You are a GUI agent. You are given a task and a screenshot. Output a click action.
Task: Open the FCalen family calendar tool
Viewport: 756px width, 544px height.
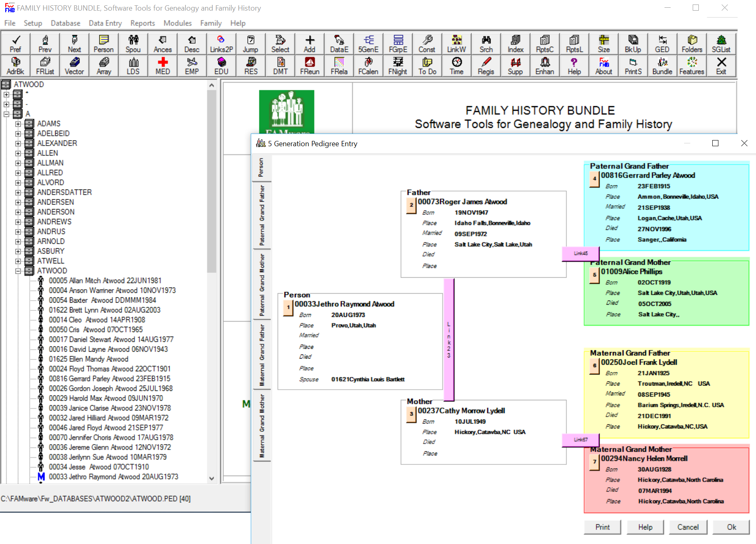368,66
